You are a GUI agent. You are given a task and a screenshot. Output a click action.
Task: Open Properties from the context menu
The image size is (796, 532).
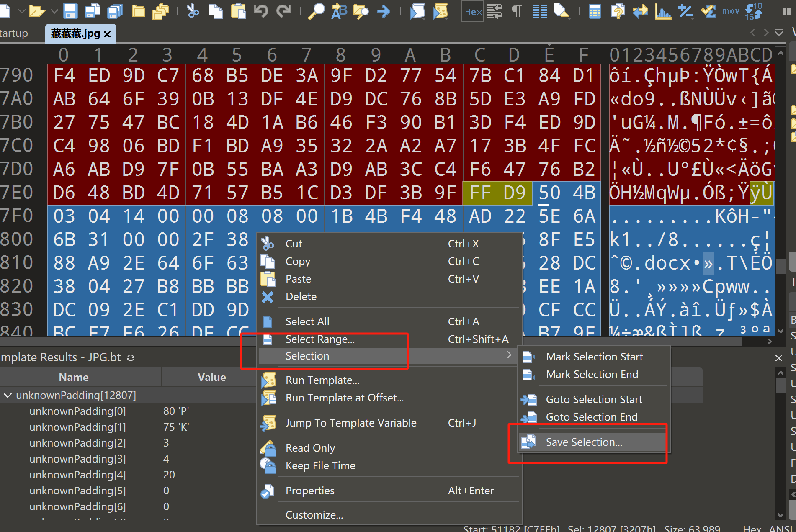389,491
